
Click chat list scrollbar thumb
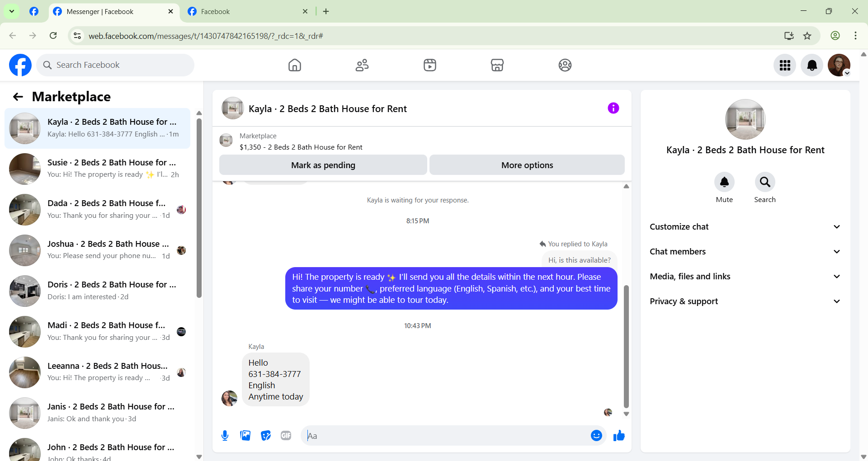coord(199,208)
